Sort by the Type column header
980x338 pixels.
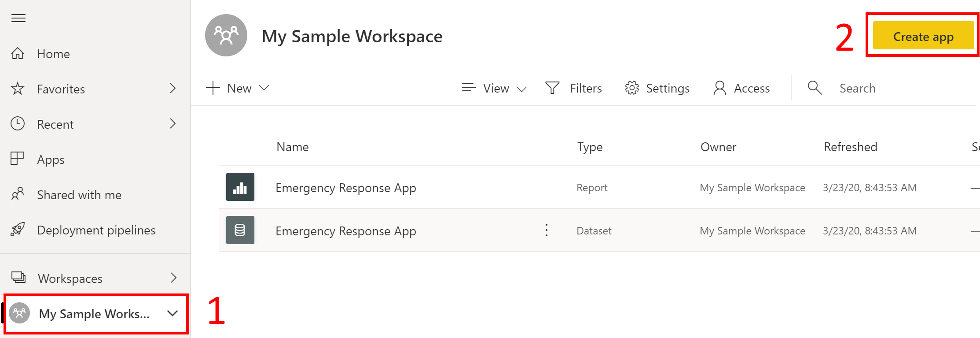point(590,147)
